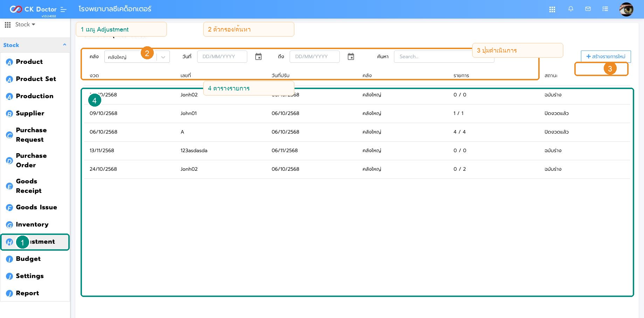The image size is (644, 318).
Task: Open the task list icon in header
Action: point(605,9)
